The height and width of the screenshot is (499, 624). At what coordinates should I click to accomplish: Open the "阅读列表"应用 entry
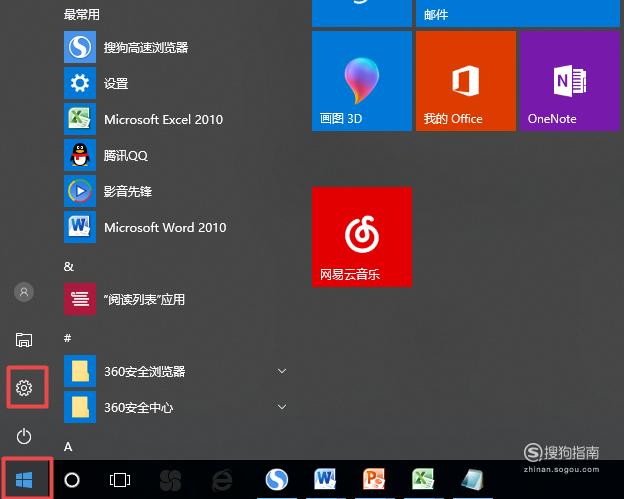point(175,299)
